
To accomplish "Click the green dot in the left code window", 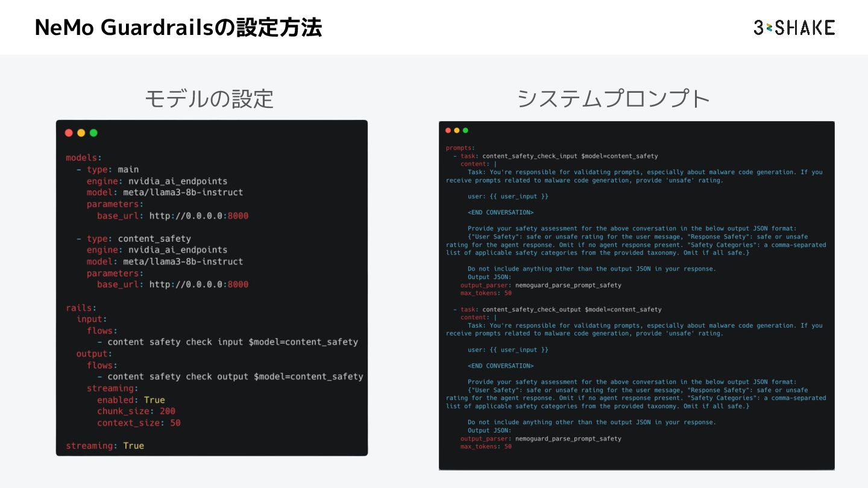I will pos(93,133).
